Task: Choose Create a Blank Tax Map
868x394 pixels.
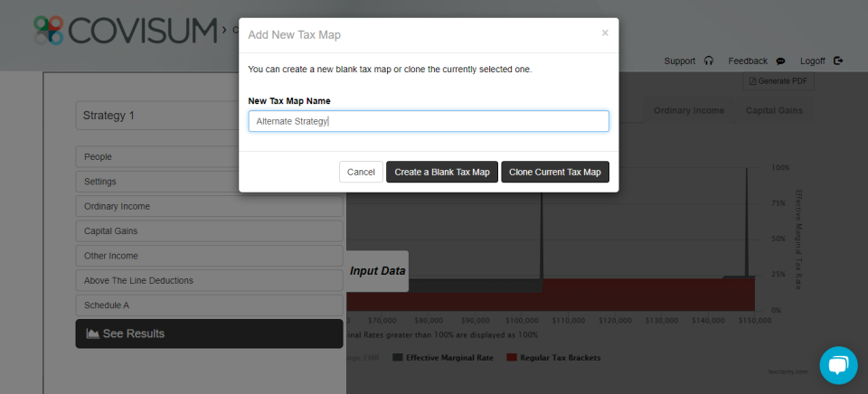Action: (442, 172)
